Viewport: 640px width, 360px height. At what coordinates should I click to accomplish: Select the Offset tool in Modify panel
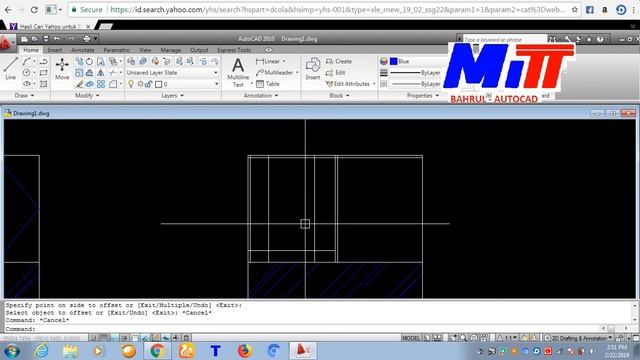pos(89,73)
